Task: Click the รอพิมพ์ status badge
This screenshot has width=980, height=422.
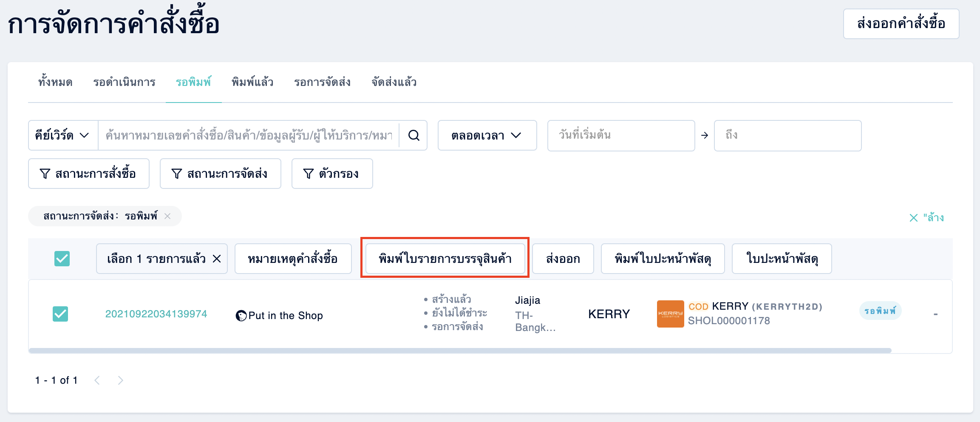Action: pyautogui.click(x=880, y=311)
